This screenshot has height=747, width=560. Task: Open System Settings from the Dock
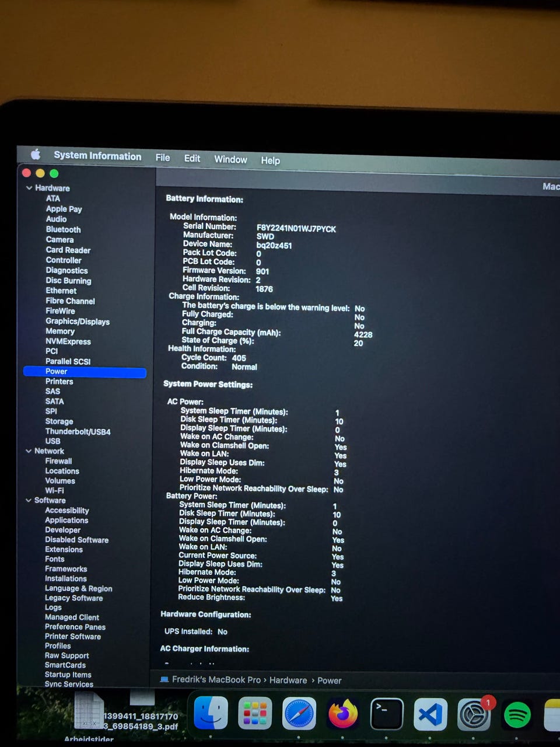[x=474, y=714]
